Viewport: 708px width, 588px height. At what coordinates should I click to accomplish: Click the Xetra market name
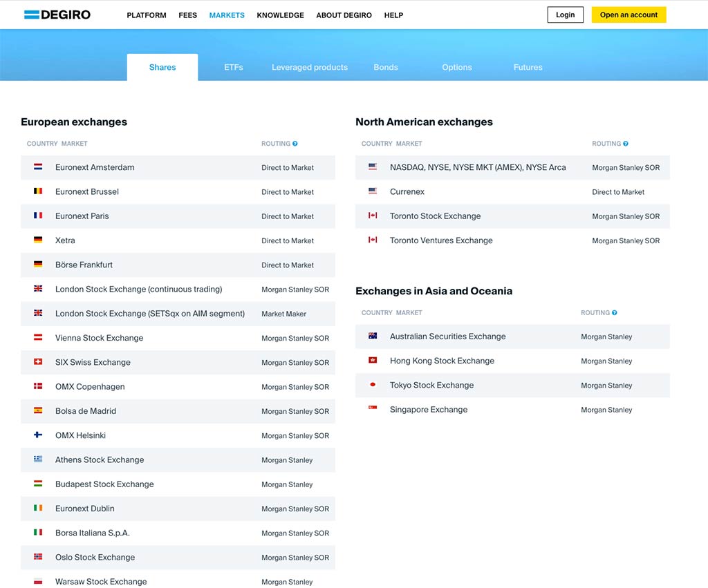click(65, 240)
